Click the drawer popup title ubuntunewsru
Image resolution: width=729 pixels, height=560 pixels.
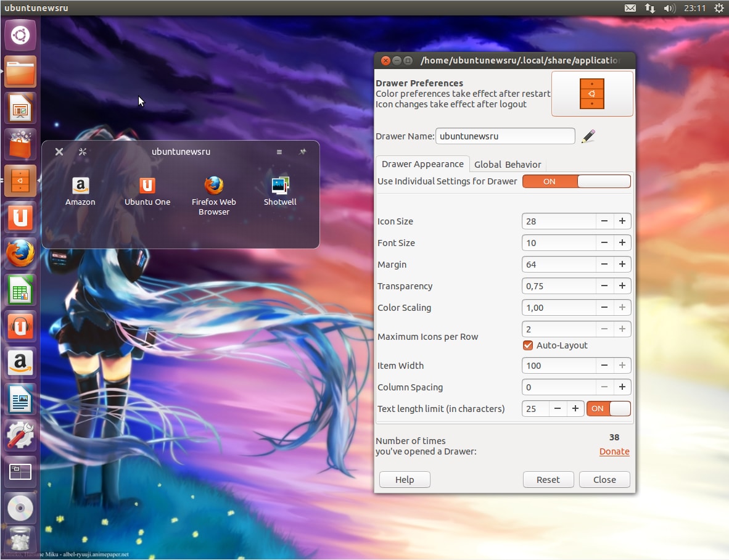pos(181,152)
